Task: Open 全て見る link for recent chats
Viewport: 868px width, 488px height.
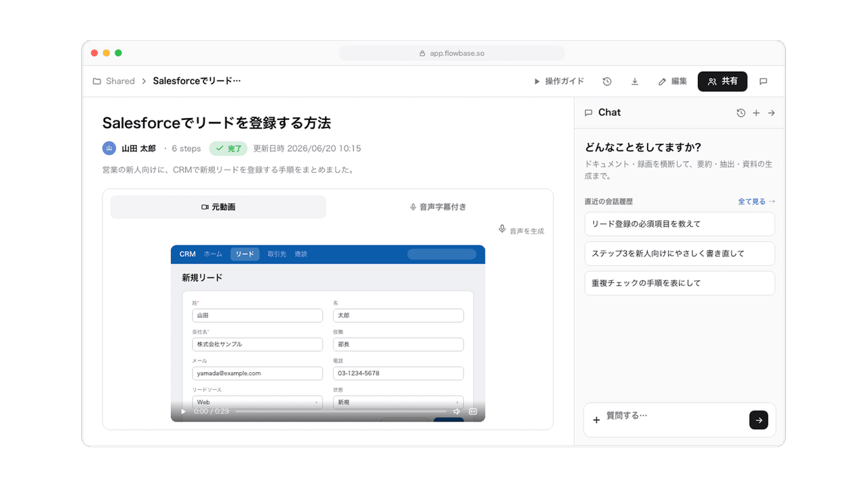Action: click(x=756, y=201)
